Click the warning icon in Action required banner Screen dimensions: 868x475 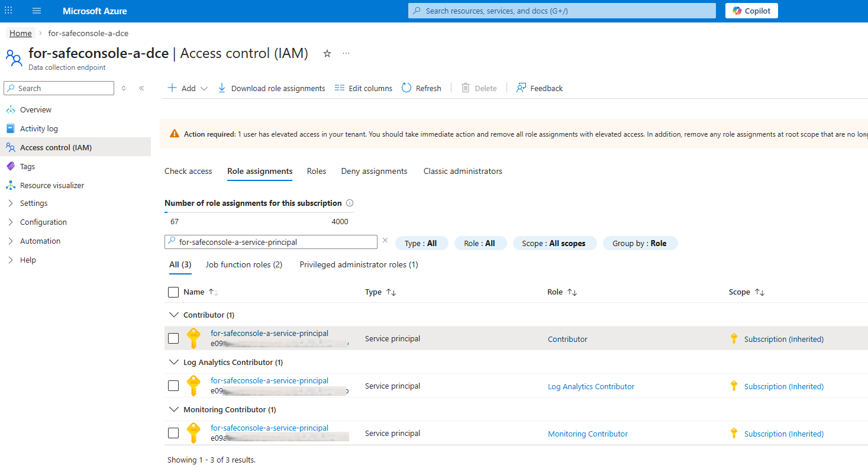click(175, 134)
